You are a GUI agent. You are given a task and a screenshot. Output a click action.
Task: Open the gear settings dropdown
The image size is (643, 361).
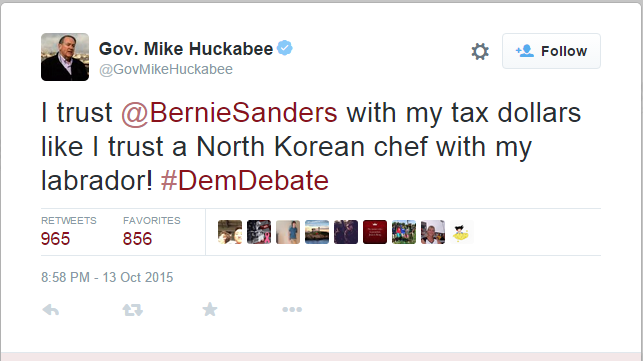[480, 52]
